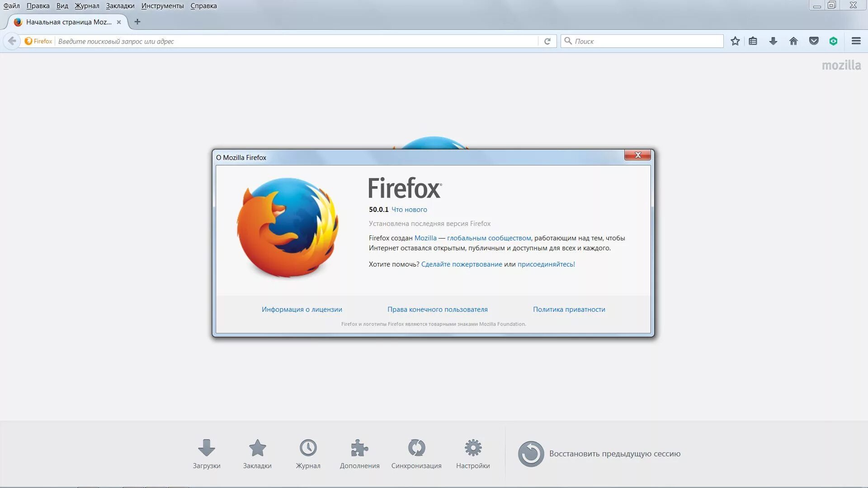868x488 pixels.
Task: Open the hamburger menu button
Action: (856, 41)
